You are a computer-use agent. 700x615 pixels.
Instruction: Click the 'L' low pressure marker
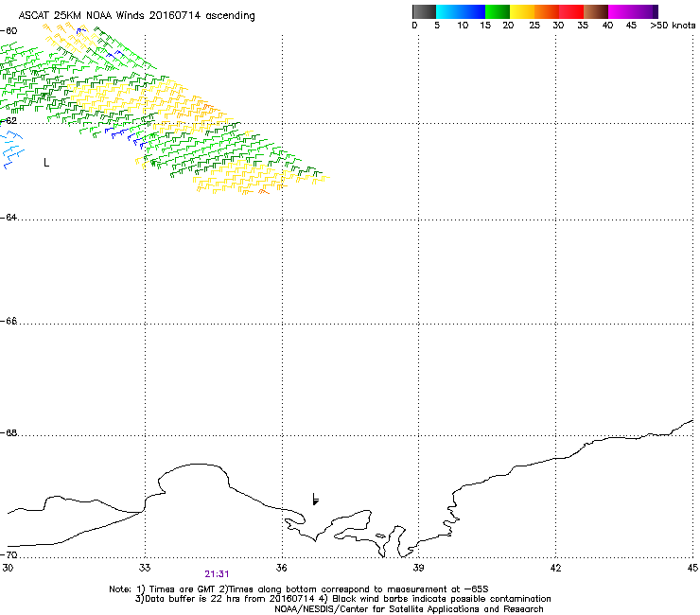tap(46, 163)
